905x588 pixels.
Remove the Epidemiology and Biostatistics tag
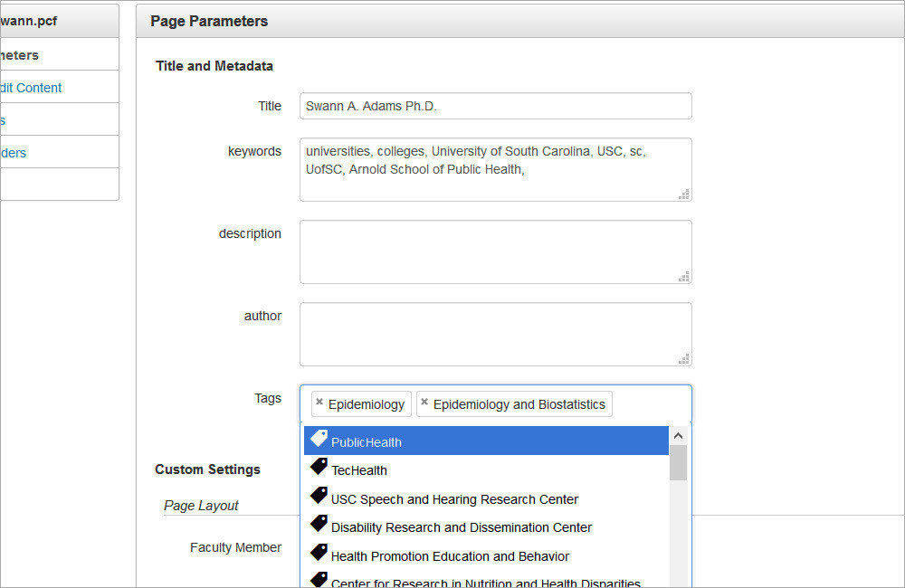pyautogui.click(x=425, y=403)
